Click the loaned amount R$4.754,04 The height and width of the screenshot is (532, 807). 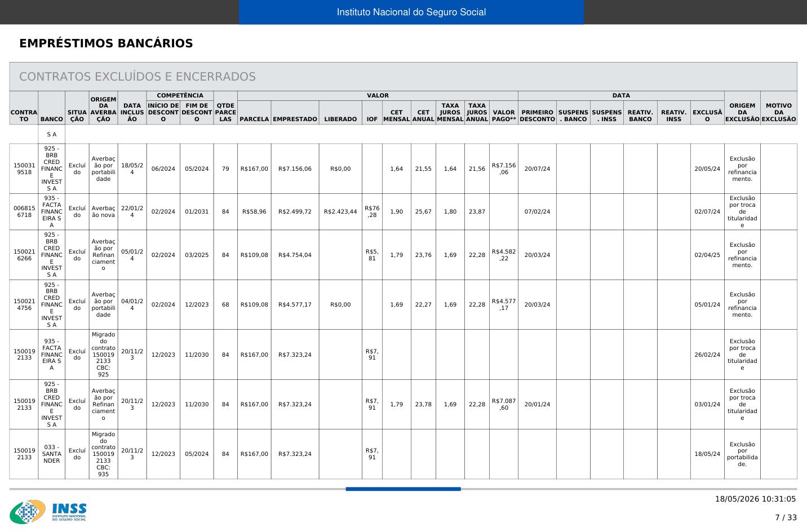295,255
